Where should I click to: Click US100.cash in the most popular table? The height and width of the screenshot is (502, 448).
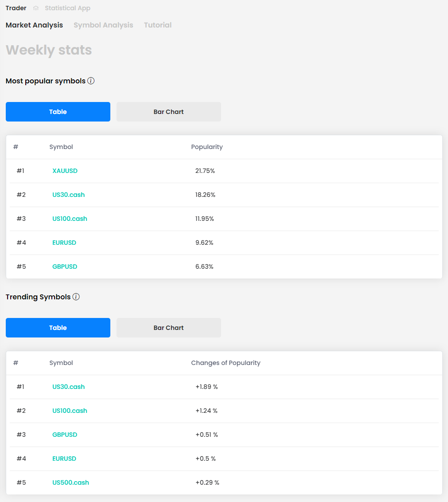(70, 219)
